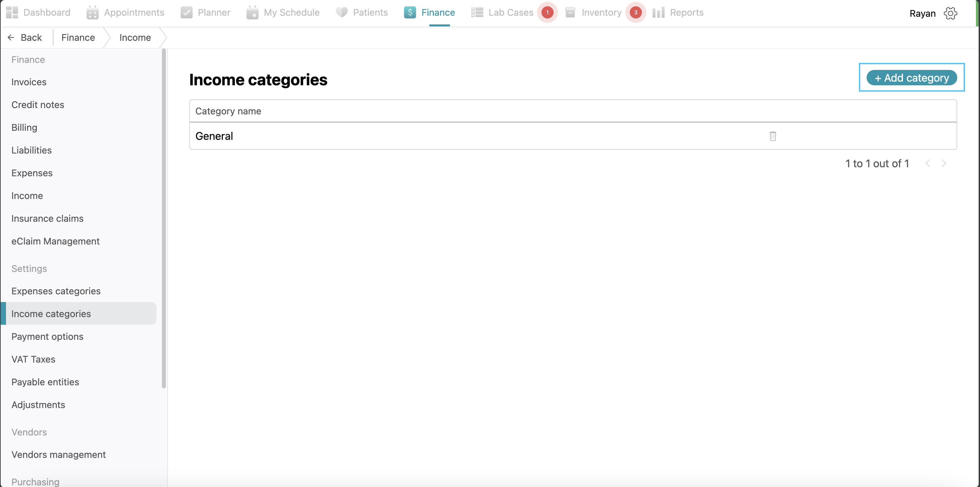This screenshot has height=487, width=980.
Task: Go to previous page of categories
Action: (927, 164)
